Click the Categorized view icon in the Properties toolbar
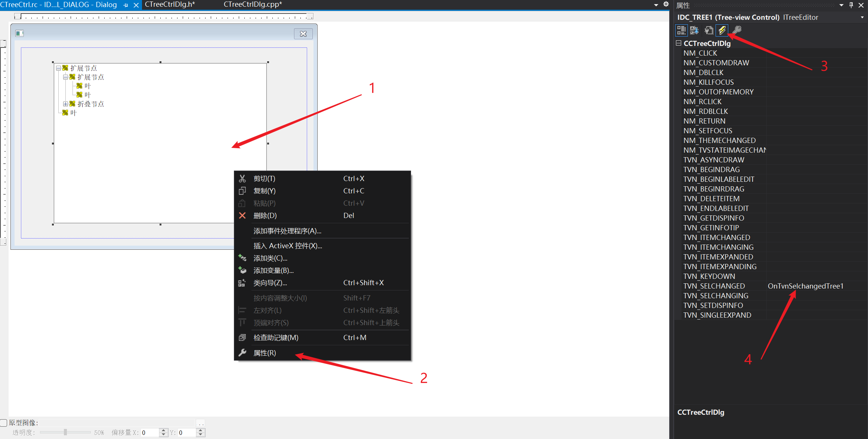 coord(681,30)
